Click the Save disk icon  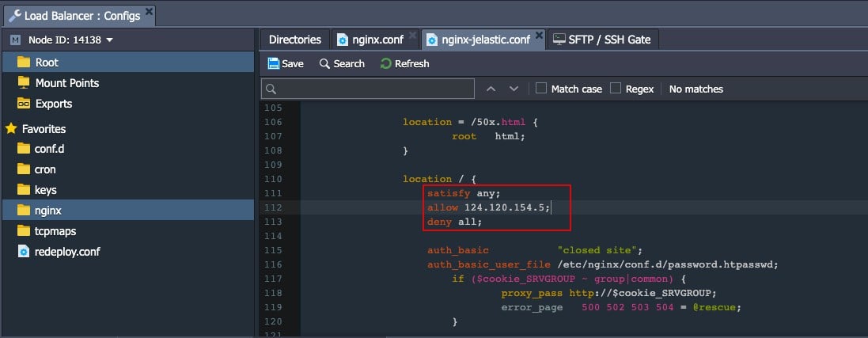click(x=274, y=63)
